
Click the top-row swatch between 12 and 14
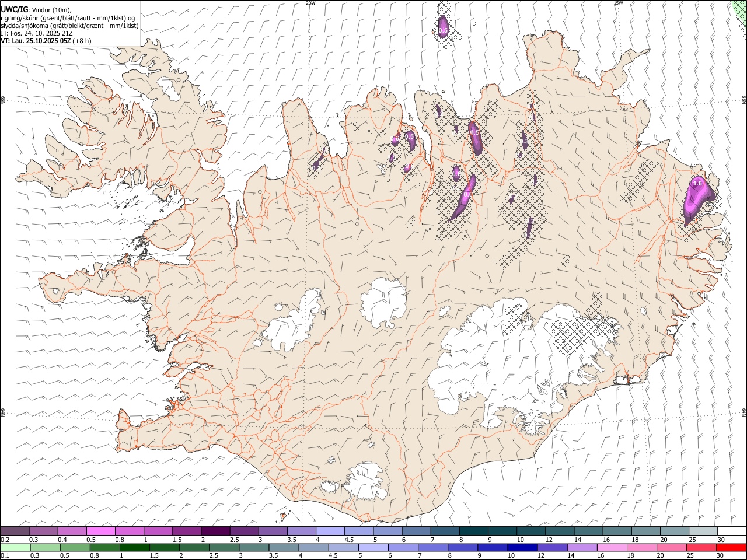coord(559,531)
